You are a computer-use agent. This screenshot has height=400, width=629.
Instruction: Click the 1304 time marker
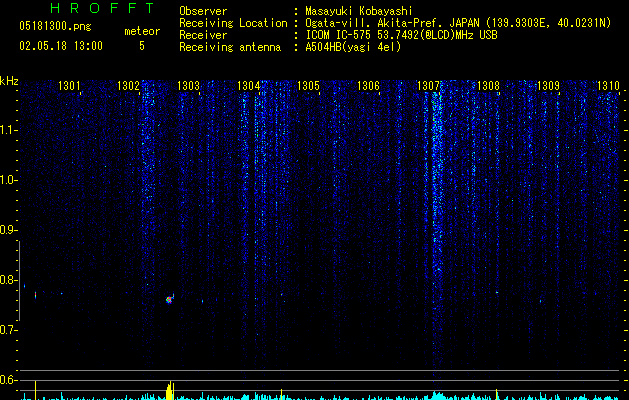248,86
